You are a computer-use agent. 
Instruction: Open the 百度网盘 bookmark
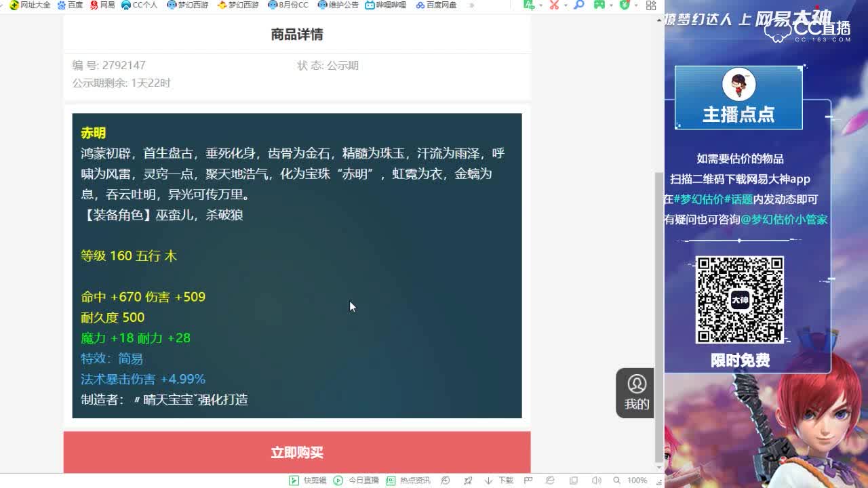(436, 5)
